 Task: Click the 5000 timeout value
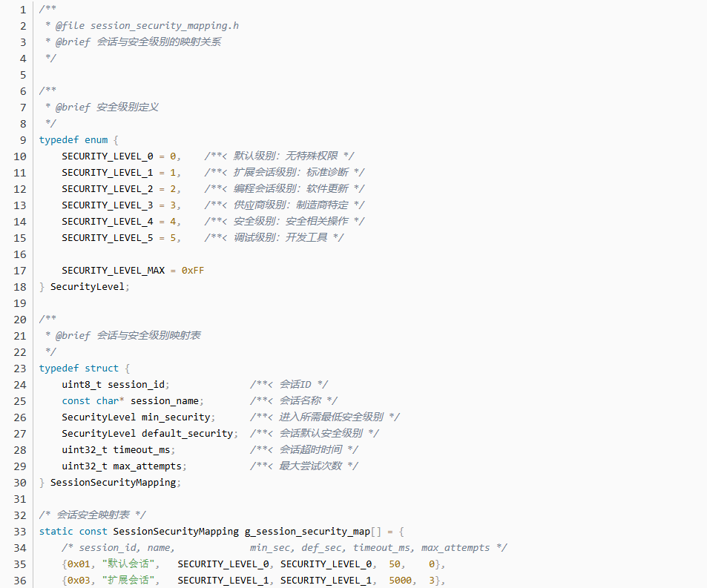pyautogui.click(x=400, y=580)
